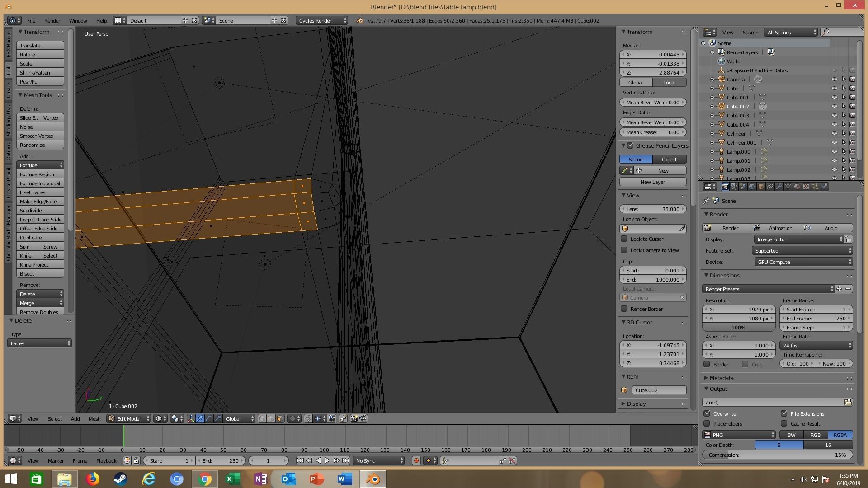The height and width of the screenshot is (488, 868).
Task: Click the Loop Cut and Slide button
Action: click(40, 219)
